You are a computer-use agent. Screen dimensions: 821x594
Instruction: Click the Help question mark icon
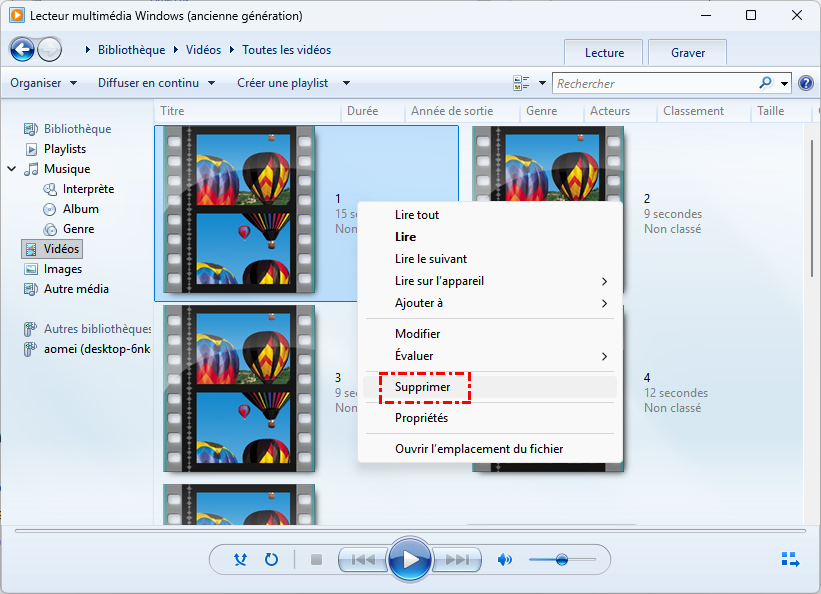pos(805,83)
